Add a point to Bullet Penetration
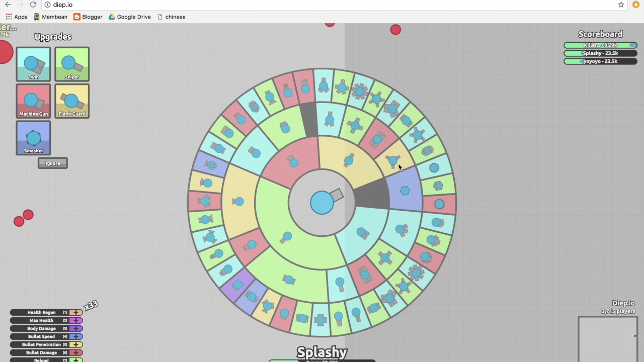Image resolution: width=644 pixels, height=362 pixels. 76,344
